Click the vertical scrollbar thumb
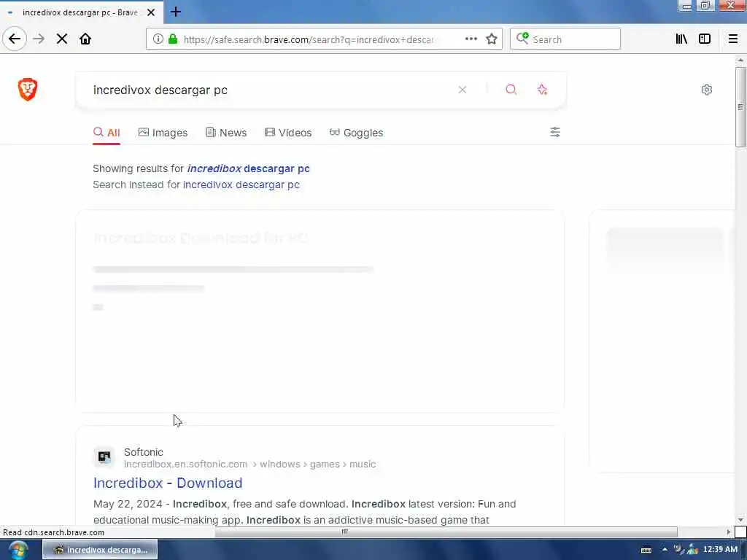 coord(740,106)
